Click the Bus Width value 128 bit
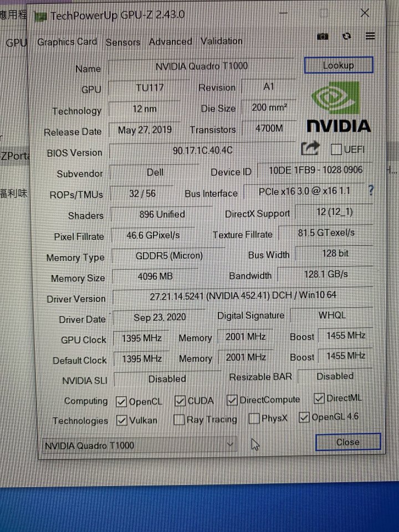Viewport: 399px width, 532px height. pos(335,254)
